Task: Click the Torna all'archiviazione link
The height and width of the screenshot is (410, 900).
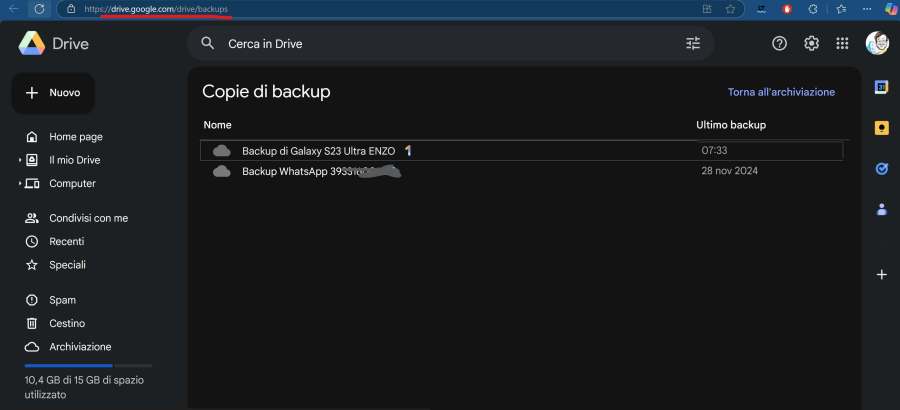Action: point(781,92)
